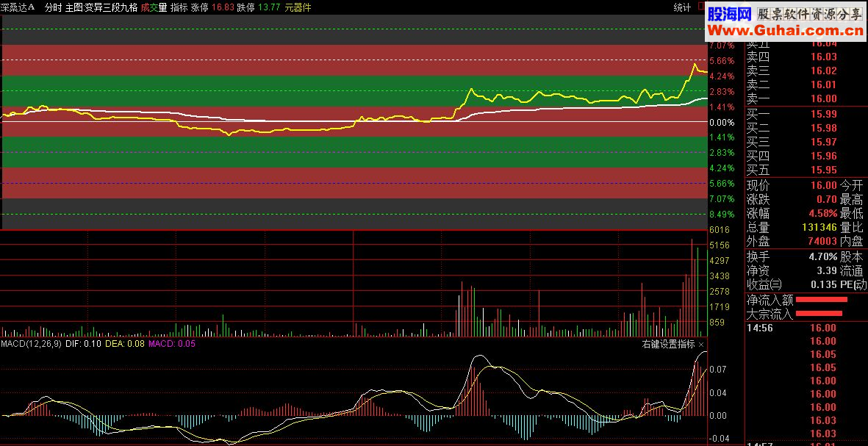Click the 0.04 MACD axis label
Screen dimensions: 868x446
click(x=720, y=393)
